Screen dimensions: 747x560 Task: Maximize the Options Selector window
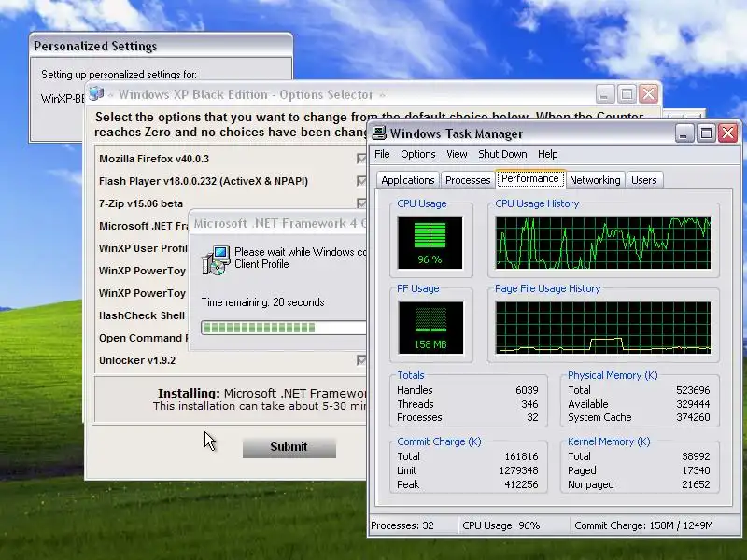pyautogui.click(x=627, y=94)
